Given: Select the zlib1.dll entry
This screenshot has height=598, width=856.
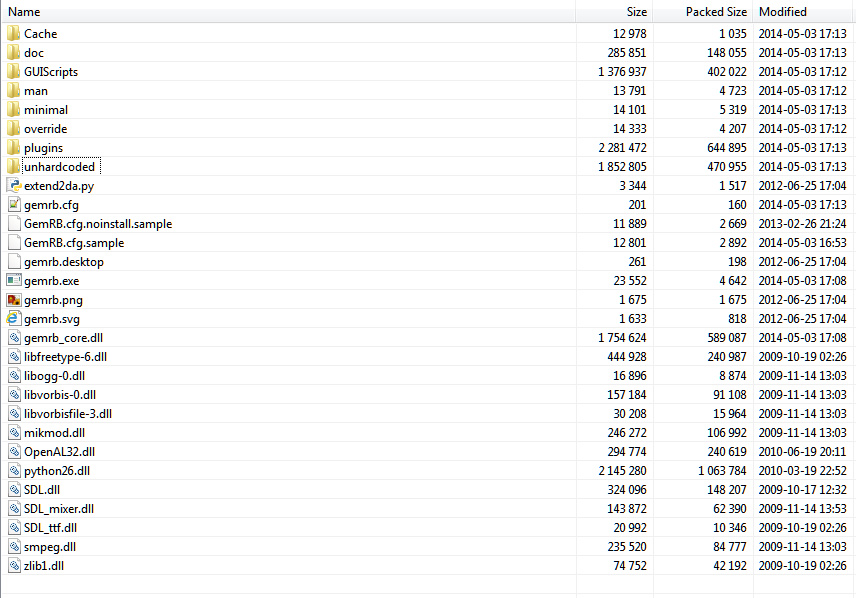Looking at the screenshot, I should pyautogui.click(x=44, y=566).
